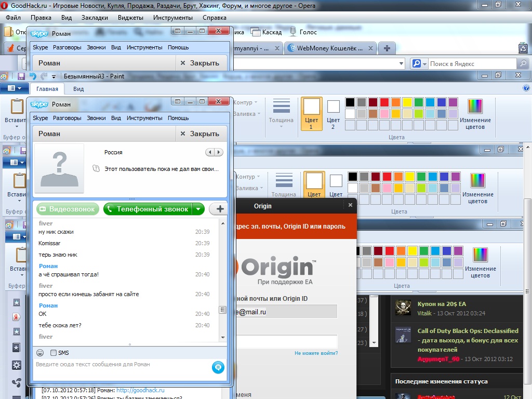The image size is (532, 399).
Task: Open Правка menu in Opera
Action: 41,18
